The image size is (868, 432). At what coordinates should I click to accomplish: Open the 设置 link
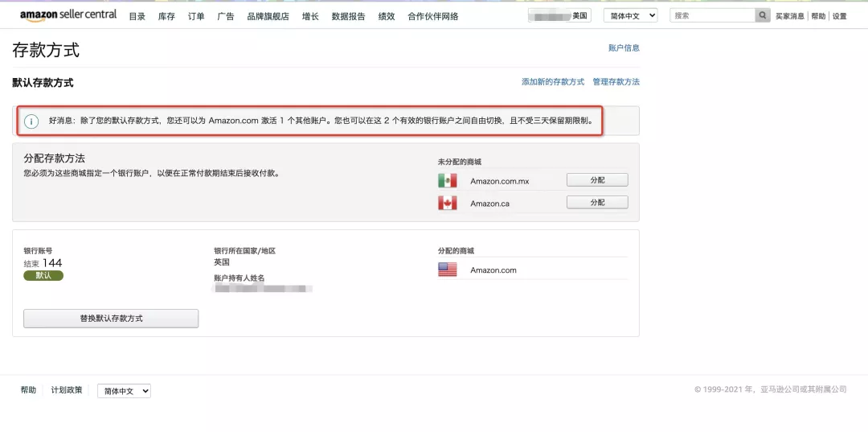(x=840, y=16)
